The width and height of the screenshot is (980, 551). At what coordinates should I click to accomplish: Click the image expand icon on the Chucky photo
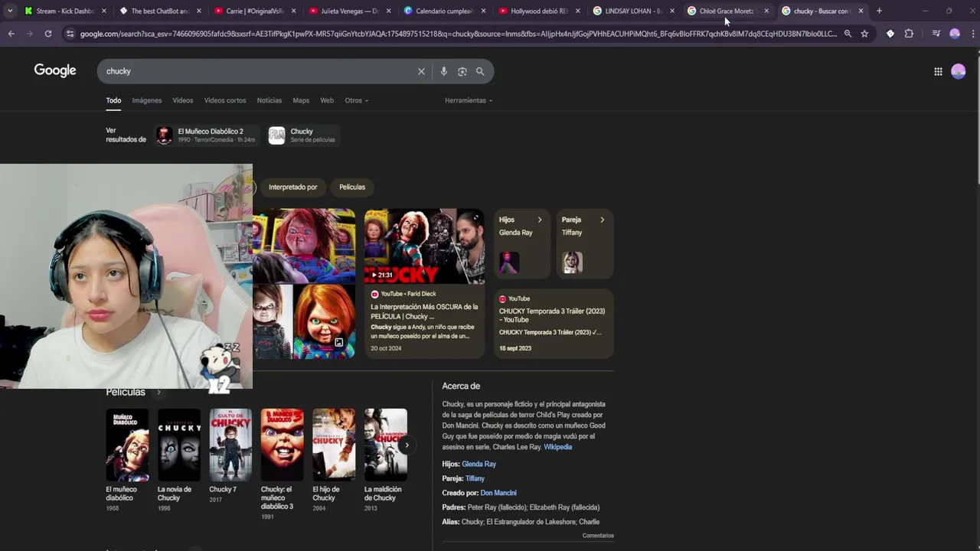(x=339, y=343)
